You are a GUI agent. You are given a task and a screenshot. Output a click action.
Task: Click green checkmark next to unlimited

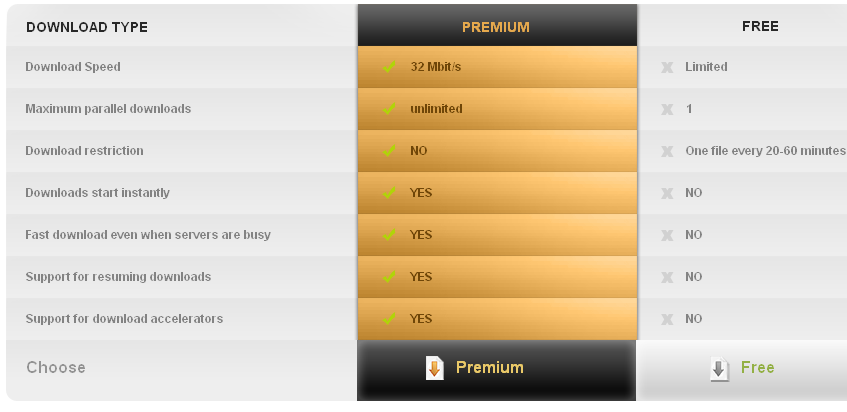[389, 109]
